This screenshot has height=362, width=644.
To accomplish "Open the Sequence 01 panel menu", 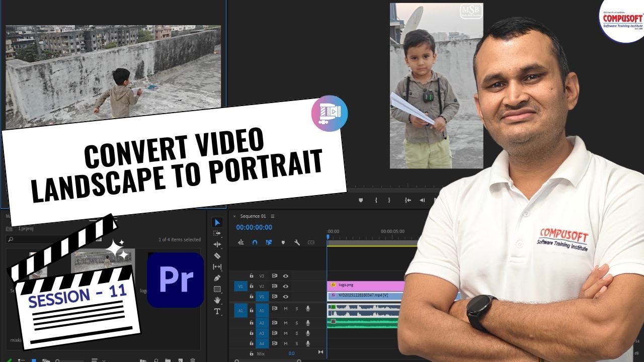I will 273,216.
